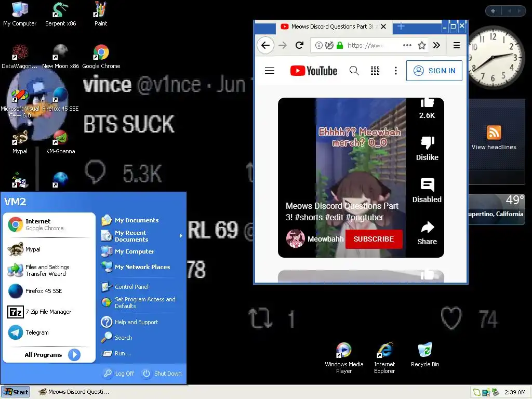
Task: Open the Run dialog
Action: [142, 353]
